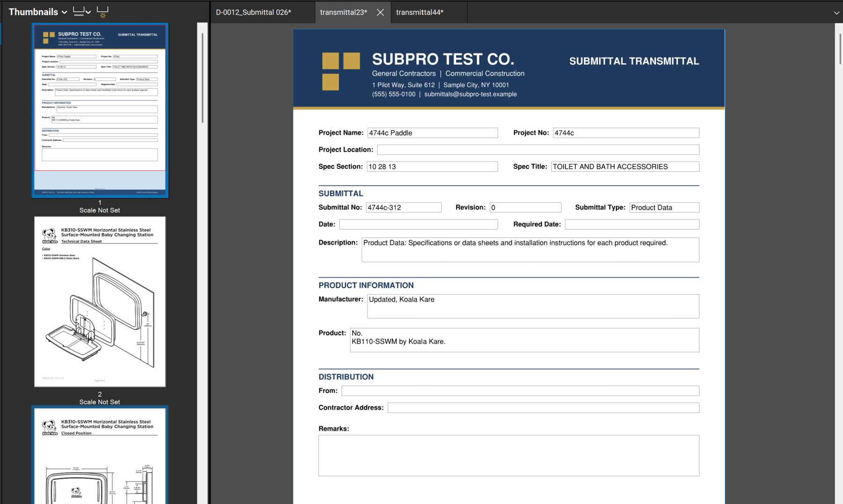Click the 'DISTRIBUTION' section heading

point(346,377)
